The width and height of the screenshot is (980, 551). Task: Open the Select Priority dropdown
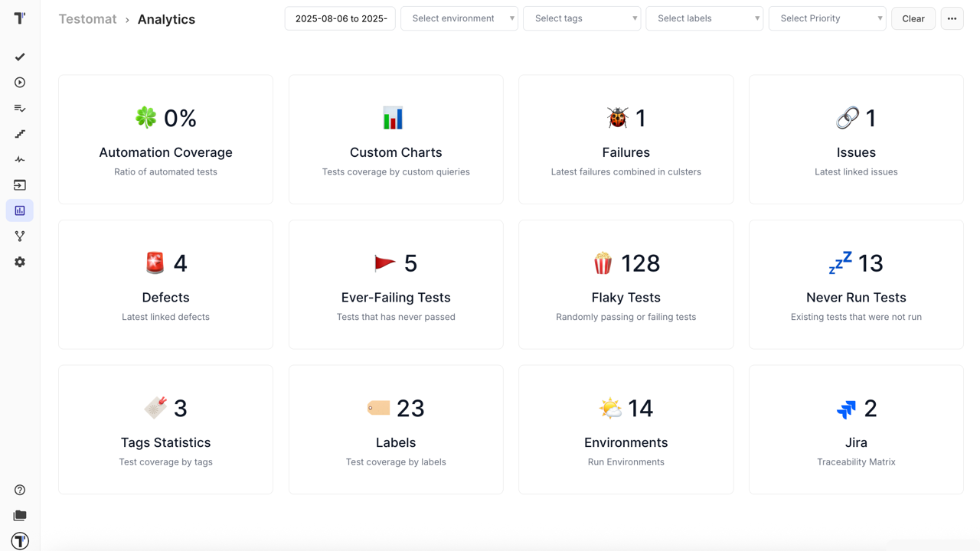pyautogui.click(x=827, y=18)
